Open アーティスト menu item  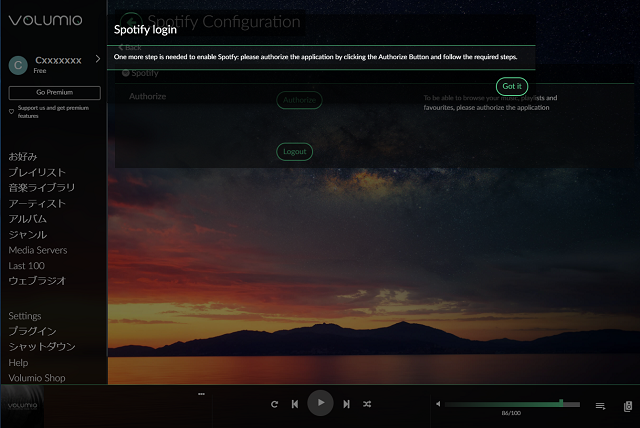click(37, 204)
